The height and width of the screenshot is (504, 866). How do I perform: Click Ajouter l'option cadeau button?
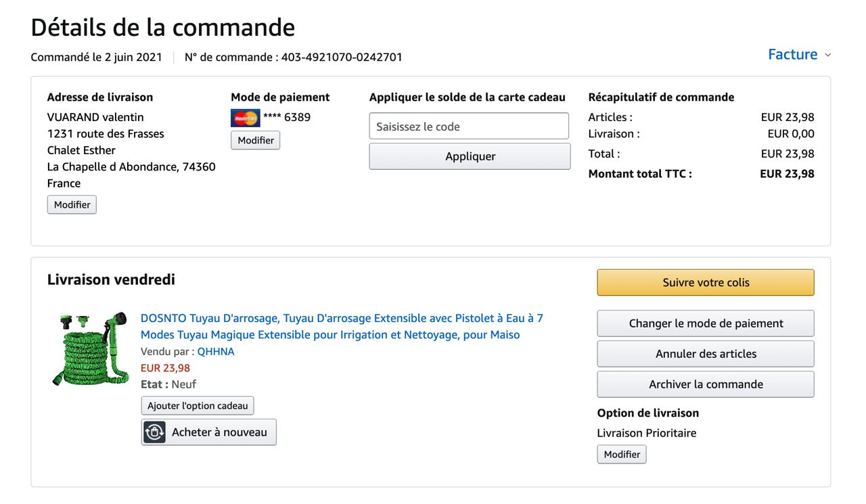pyautogui.click(x=198, y=406)
